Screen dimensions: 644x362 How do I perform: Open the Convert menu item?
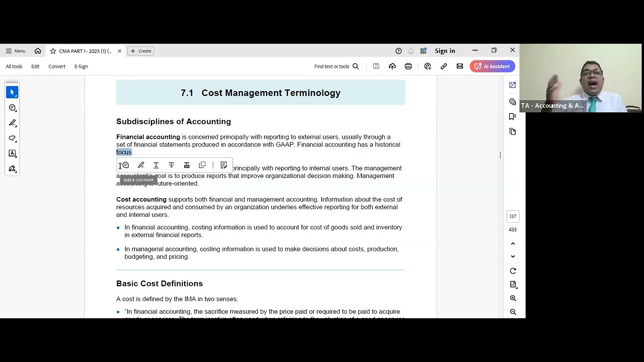(x=57, y=66)
